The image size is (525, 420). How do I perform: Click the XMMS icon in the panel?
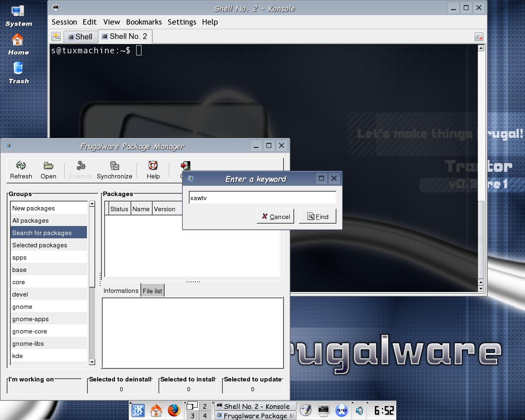[x=341, y=410]
